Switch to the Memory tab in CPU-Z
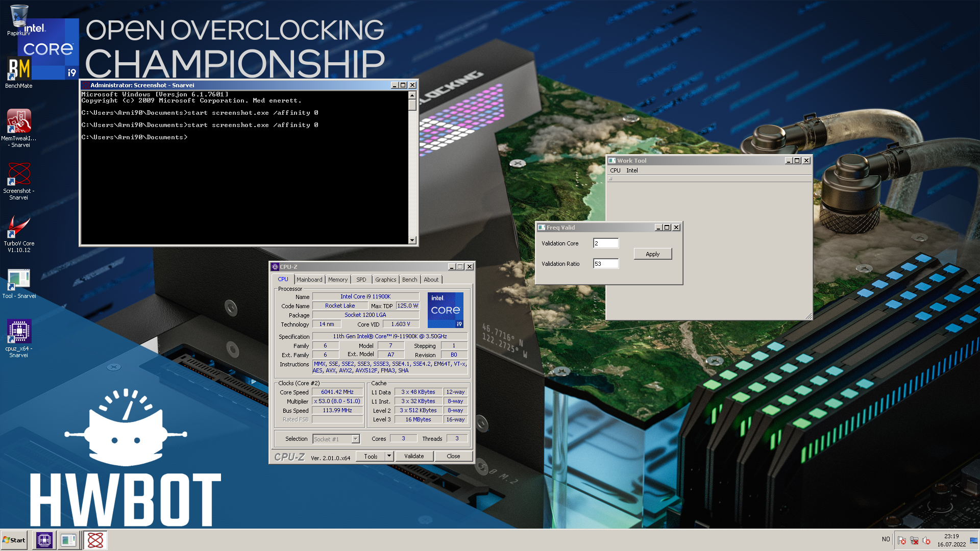The width and height of the screenshot is (980, 551). click(x=338, y=280)
